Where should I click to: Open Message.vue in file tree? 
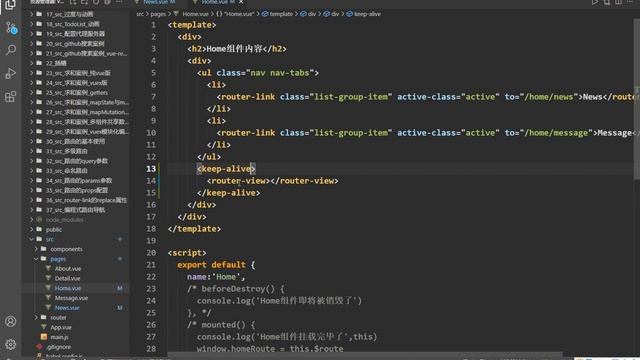[71, 298]
